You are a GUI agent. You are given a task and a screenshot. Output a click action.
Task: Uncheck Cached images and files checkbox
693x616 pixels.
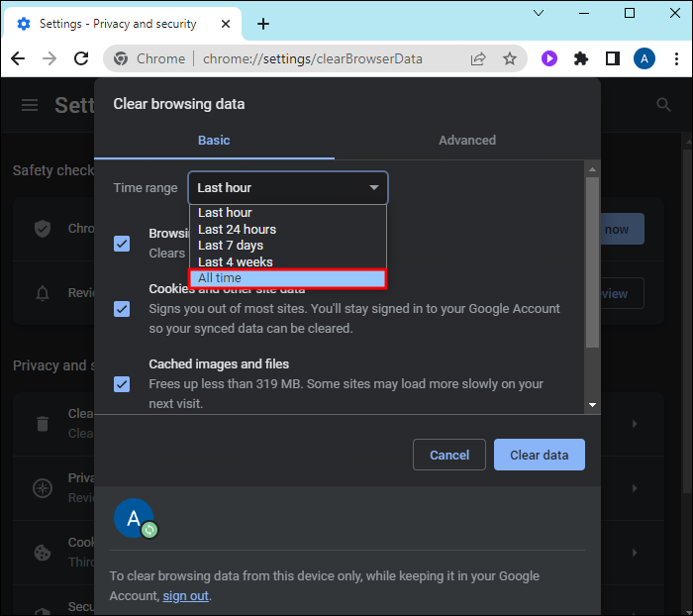(x=122, y=383)
